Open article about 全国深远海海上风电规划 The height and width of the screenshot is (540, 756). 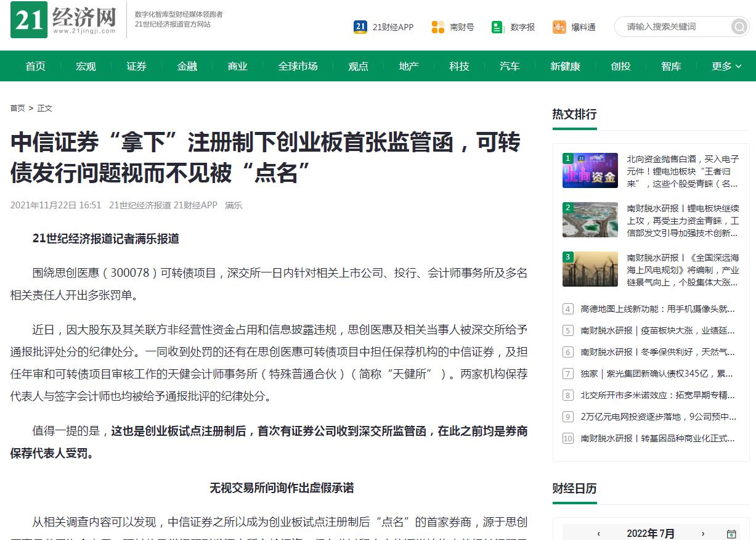click(x=683, y=270)
